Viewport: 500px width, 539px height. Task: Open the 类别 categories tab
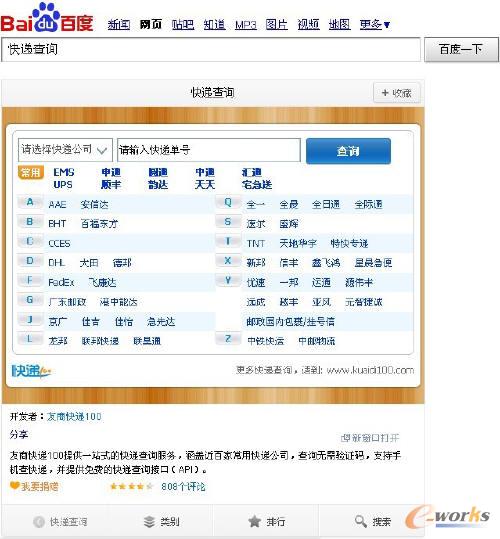[x=162, y=522]
